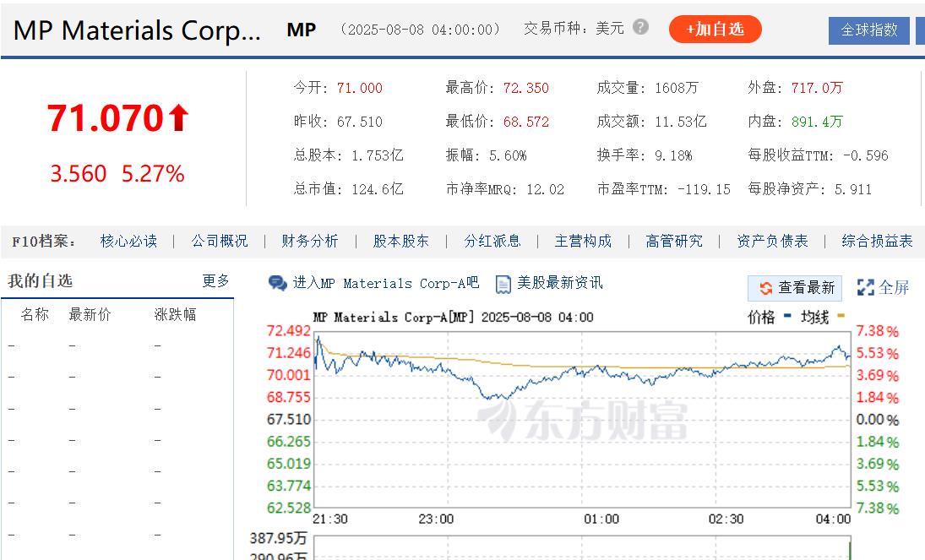
Task: Click the 振幅 value 5.60%
Action: 508,155
